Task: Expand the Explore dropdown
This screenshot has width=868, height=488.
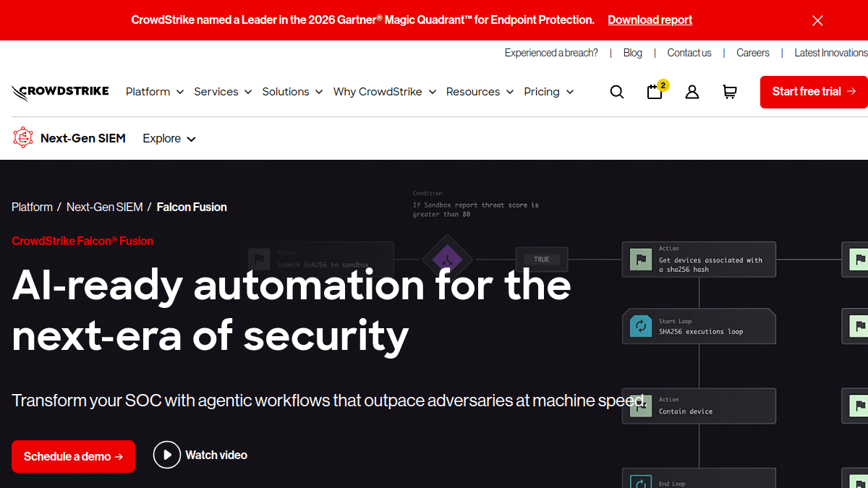Action: (x=169, y=139)
